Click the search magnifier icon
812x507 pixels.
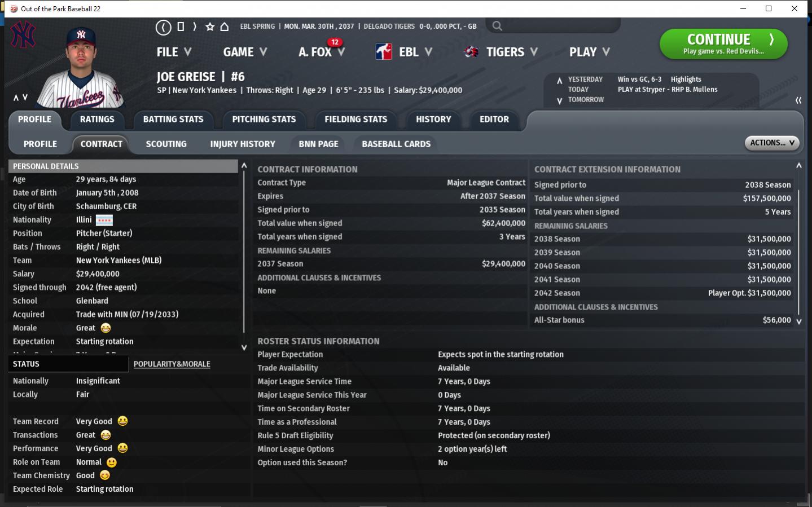coord(497,26)
